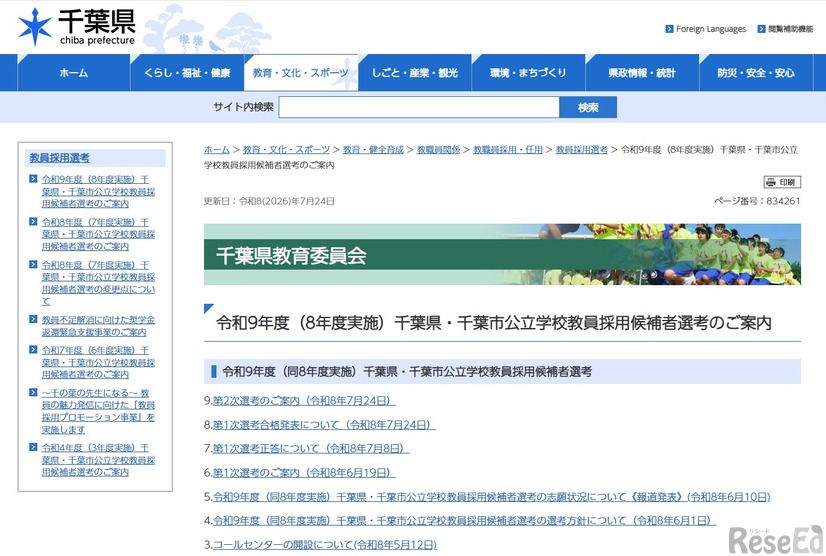Open sidebar 令和8年度 選考の変更点について link
This screenshot has width=826, height=556.
pos(98,283)
